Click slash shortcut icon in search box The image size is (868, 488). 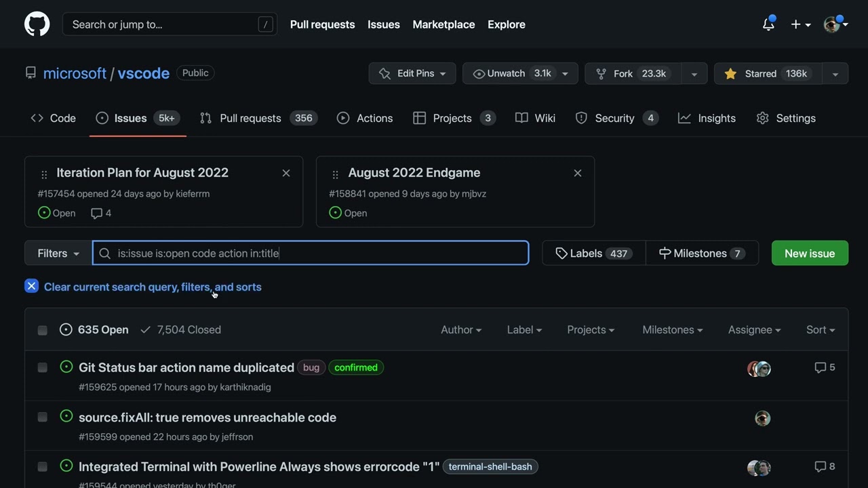click(265, 24)
